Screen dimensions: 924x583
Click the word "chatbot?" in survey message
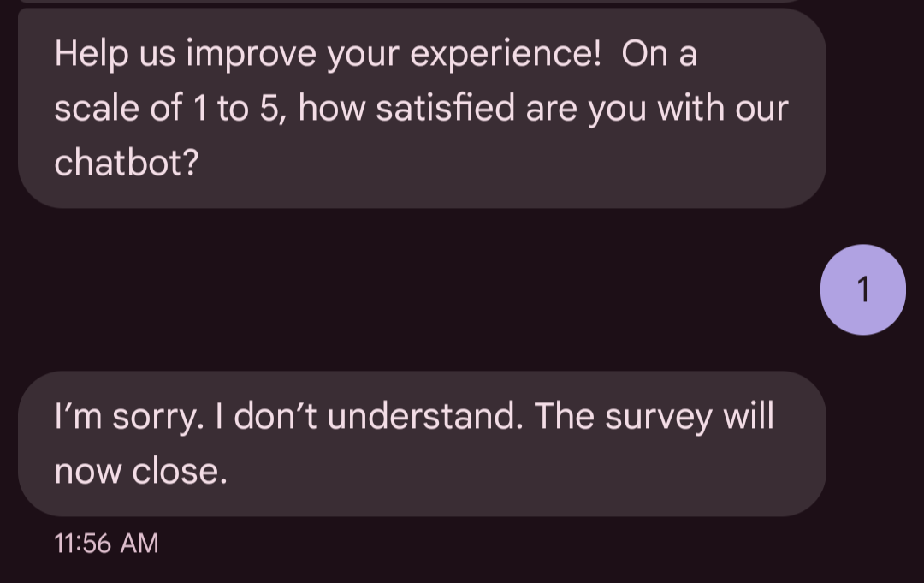click(126, 163)
